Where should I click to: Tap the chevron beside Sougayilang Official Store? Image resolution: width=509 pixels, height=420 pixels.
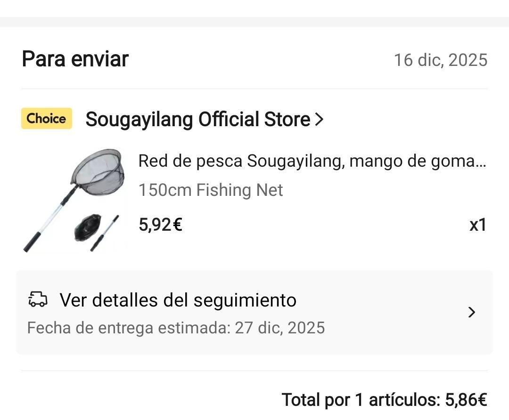point(319,120)
